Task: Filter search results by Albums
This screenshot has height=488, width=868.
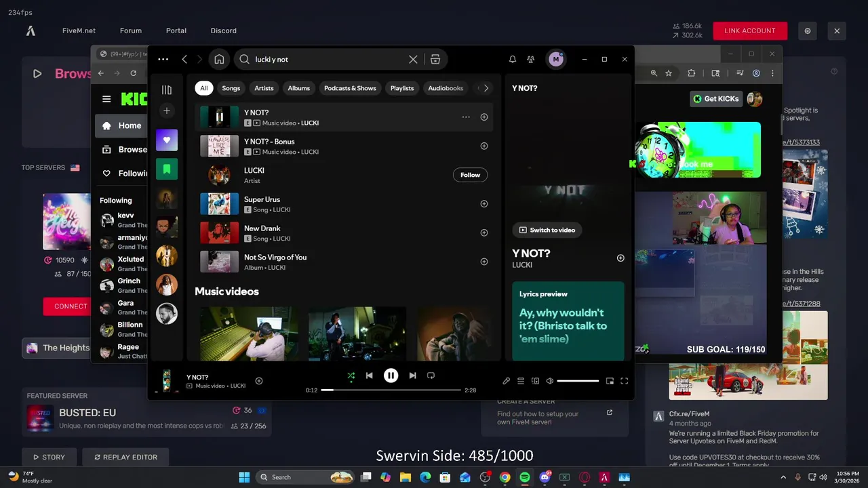Action: [x=298, y=88]
